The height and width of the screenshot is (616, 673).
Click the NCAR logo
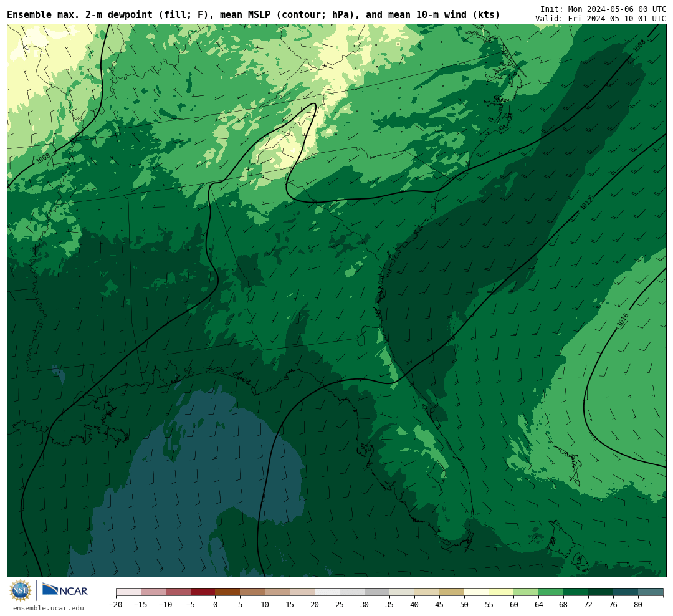(x=65, y=590)
